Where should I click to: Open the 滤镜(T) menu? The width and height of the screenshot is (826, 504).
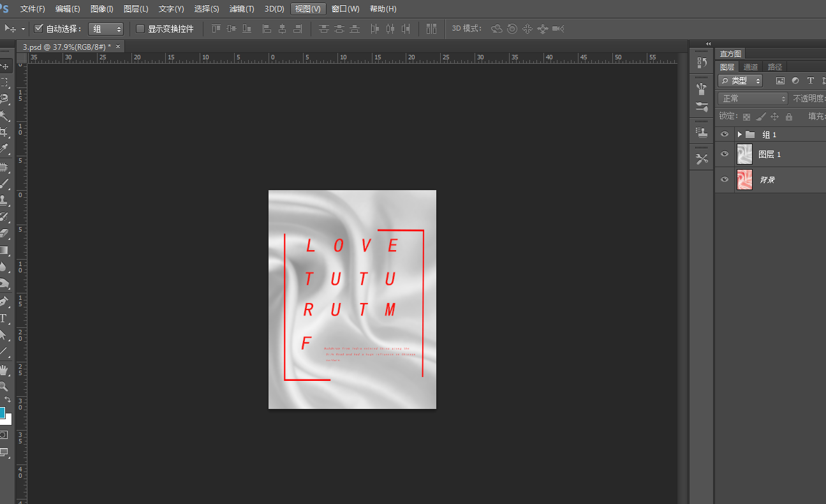tap(242, 9)
